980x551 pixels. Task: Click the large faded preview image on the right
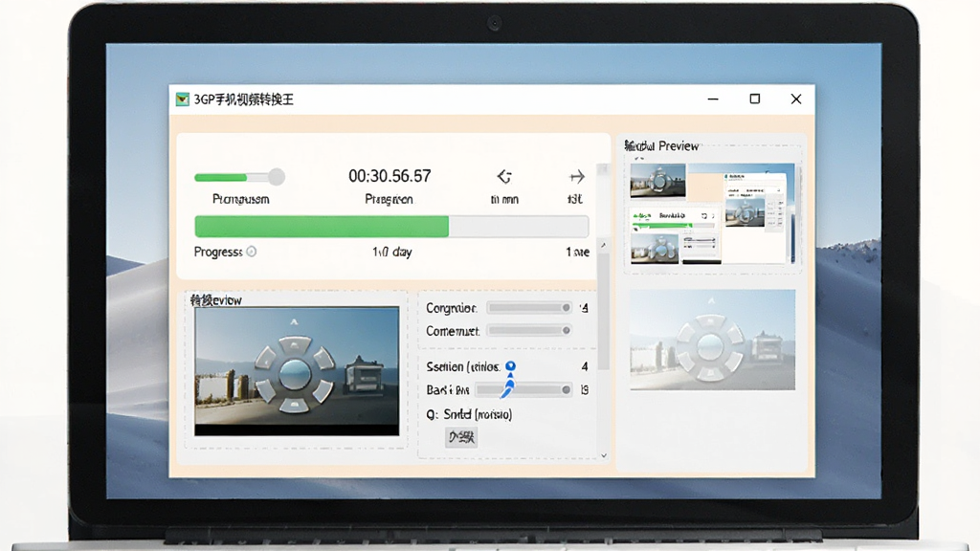(712, 340)
